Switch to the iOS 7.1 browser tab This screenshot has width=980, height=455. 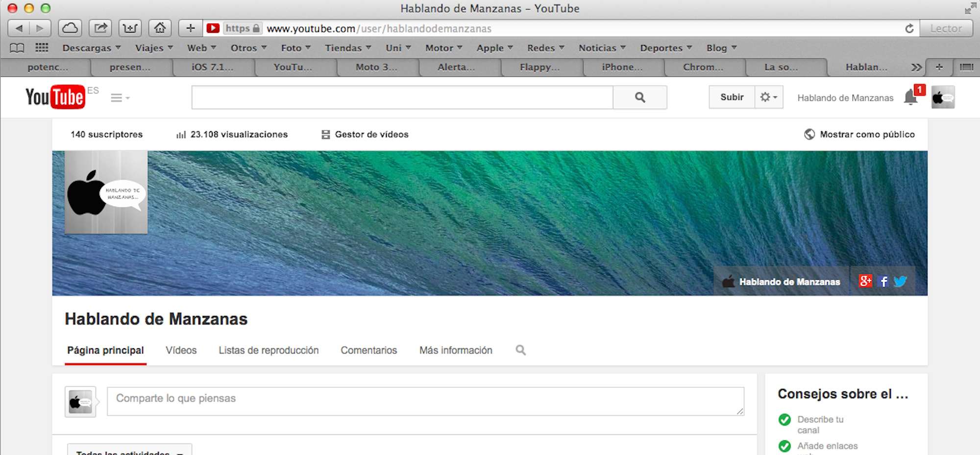tap(214, 67)
